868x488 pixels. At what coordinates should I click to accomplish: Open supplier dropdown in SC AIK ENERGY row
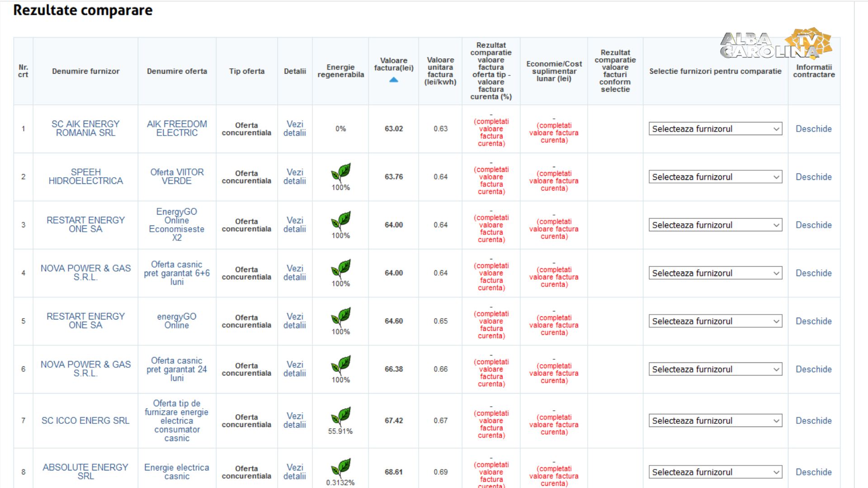[x=715, y=129]
